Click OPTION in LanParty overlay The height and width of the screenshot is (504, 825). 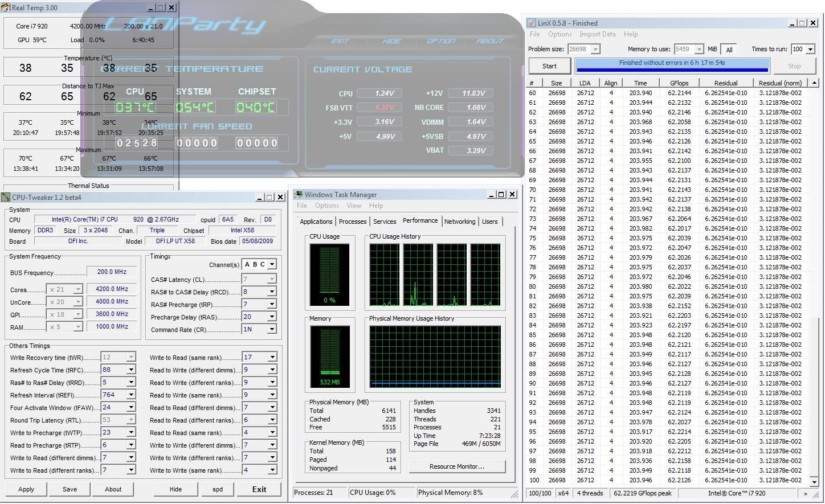(441, 41)
